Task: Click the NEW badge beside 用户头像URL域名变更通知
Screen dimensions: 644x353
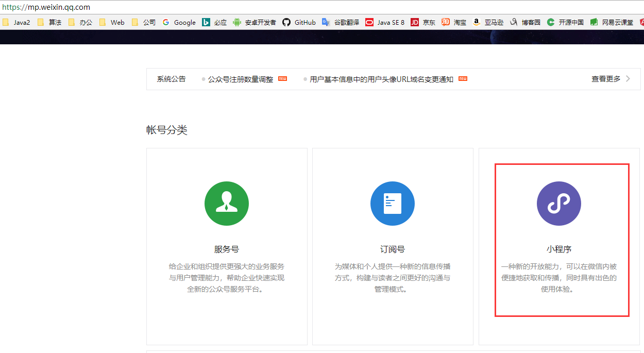Action: [463, 79]
